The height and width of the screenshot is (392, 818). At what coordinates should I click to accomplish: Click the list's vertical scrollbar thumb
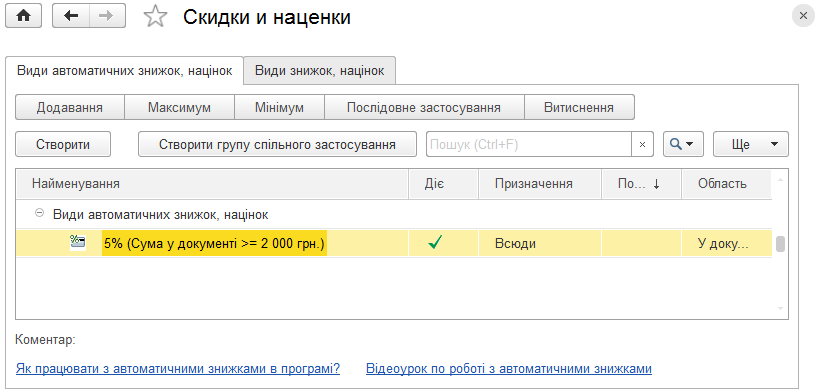pyautogui.click(x=780, y=244)
